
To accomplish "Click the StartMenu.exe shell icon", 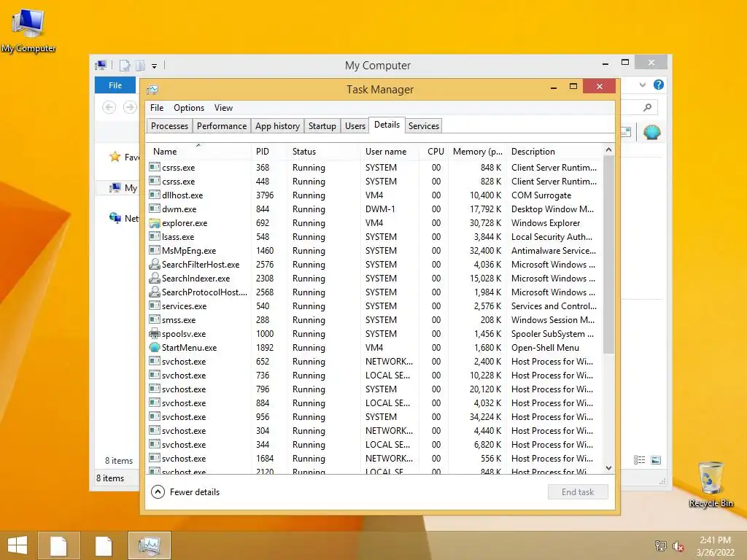I will click(x=155, y=348).
